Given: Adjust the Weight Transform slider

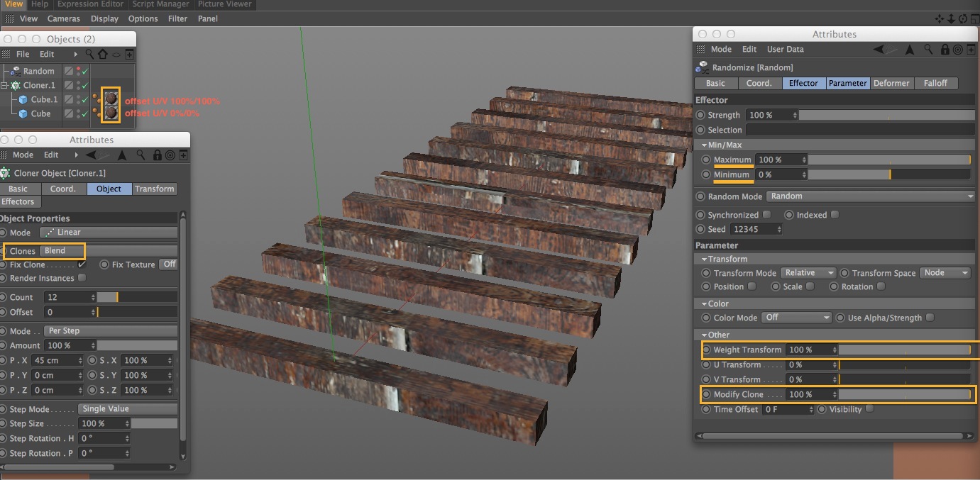Looking at the screenshot, I should tap(905, 350).
